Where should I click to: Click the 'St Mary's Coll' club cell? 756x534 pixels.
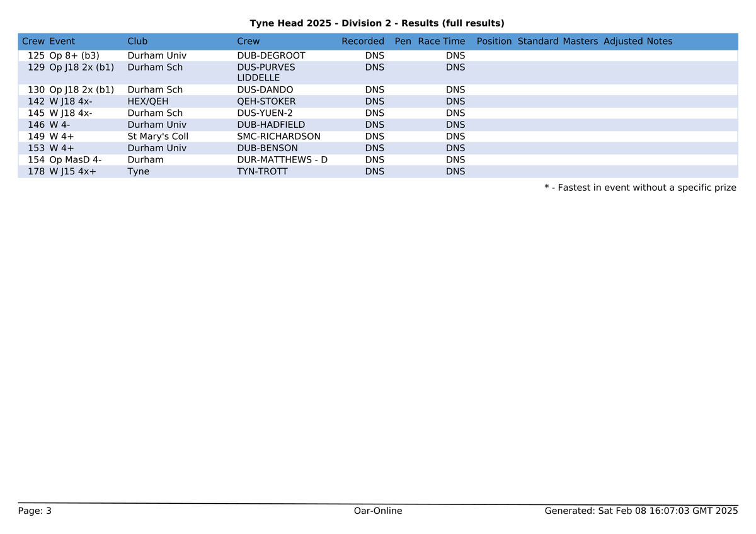click(158, 137)
